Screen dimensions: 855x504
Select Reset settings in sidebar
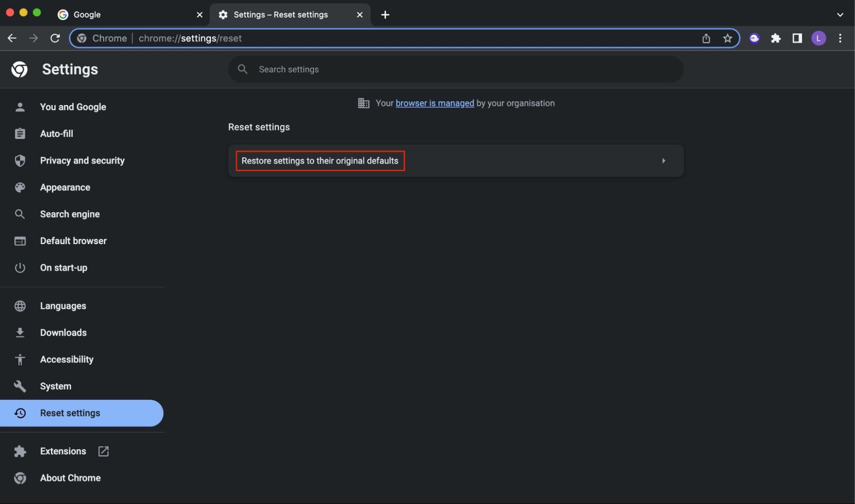point(82,413)
